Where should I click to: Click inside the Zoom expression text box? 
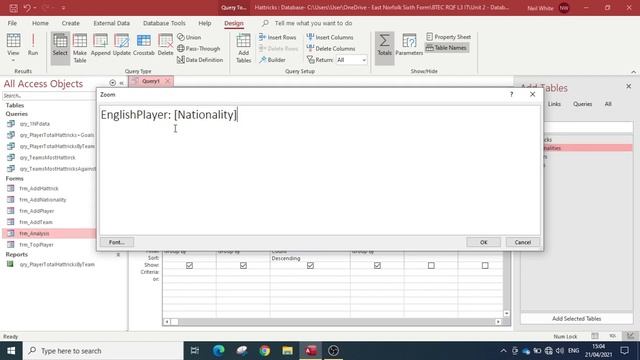[320, 170]
